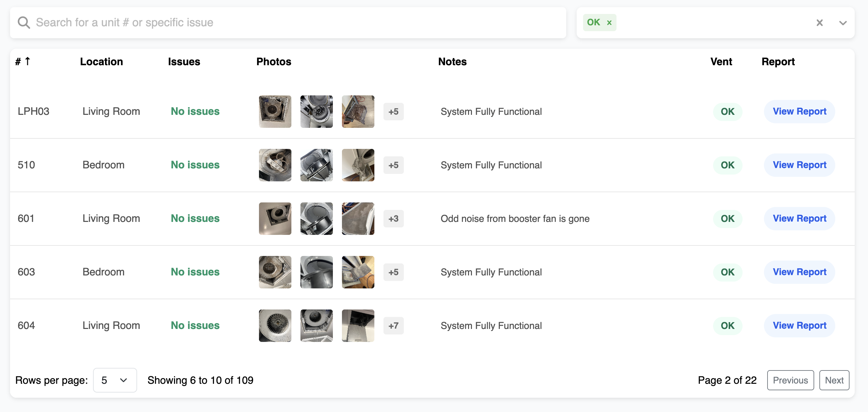Expand the vent filter dropdown chevron
868x412 pixels.
(842, 23)
